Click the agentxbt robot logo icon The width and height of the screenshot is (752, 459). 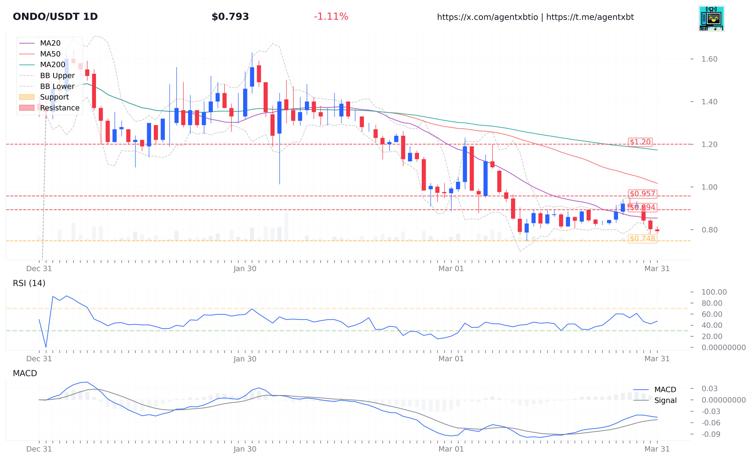pos(711,17)
